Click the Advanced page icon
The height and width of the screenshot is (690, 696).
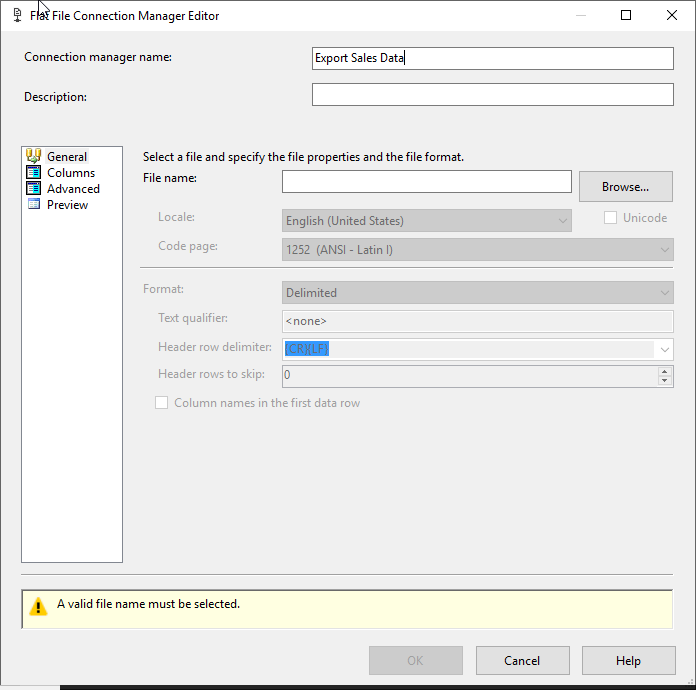point(34,188)
